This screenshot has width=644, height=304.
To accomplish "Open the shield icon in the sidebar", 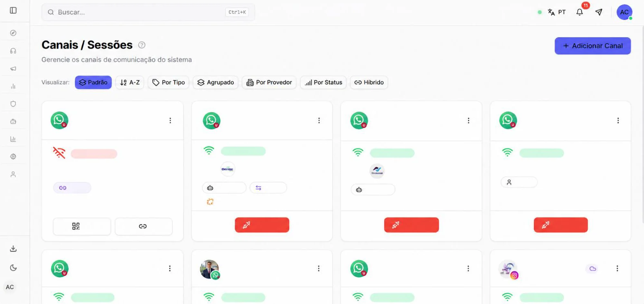I will [13, 104].
